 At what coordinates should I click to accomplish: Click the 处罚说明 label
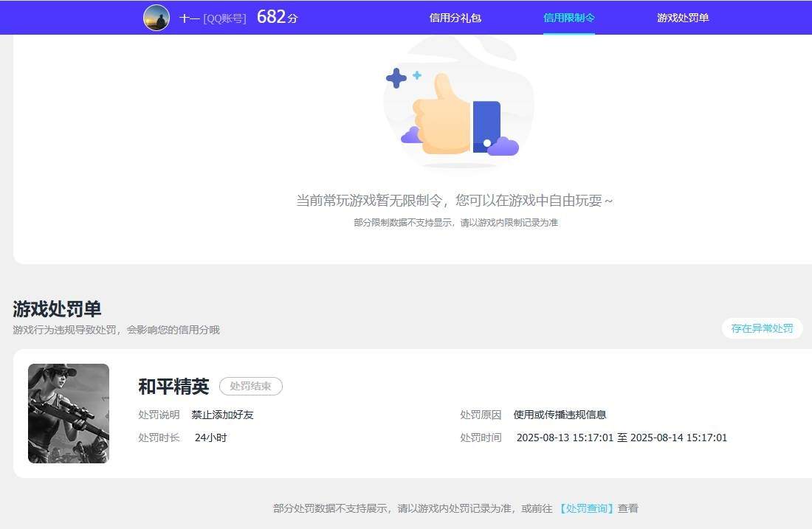(x=159, y=415)
